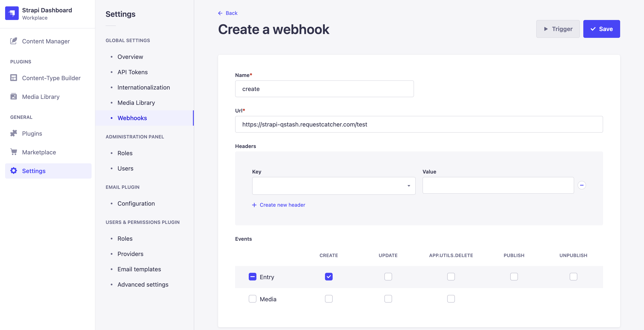This screenshot has height=330, width=644.
Task: Click the Settings gear icon
Action: click(x=13, y=171)
